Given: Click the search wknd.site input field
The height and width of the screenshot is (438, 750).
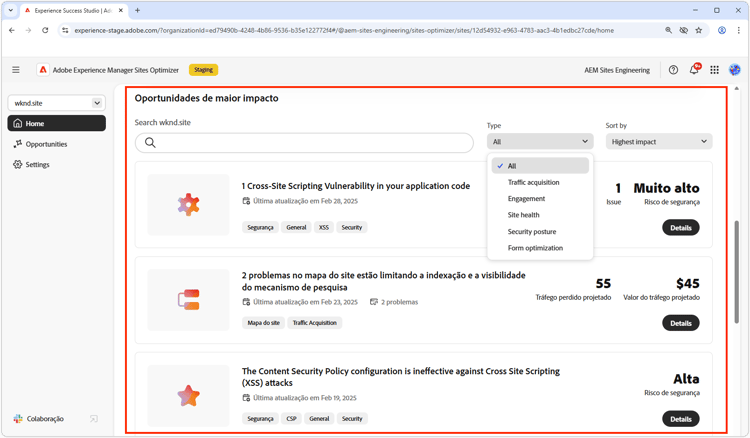Looking at the screenshot, I should 304,142.
